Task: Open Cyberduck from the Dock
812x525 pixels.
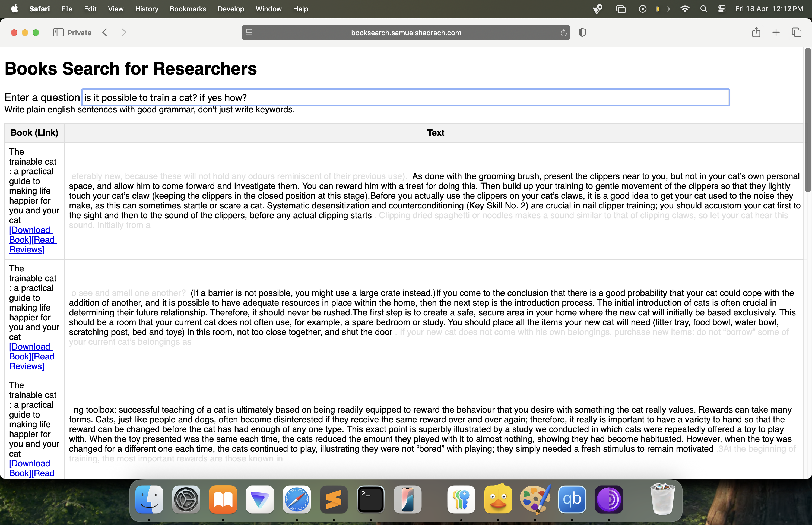Action: tap(498, 499)
